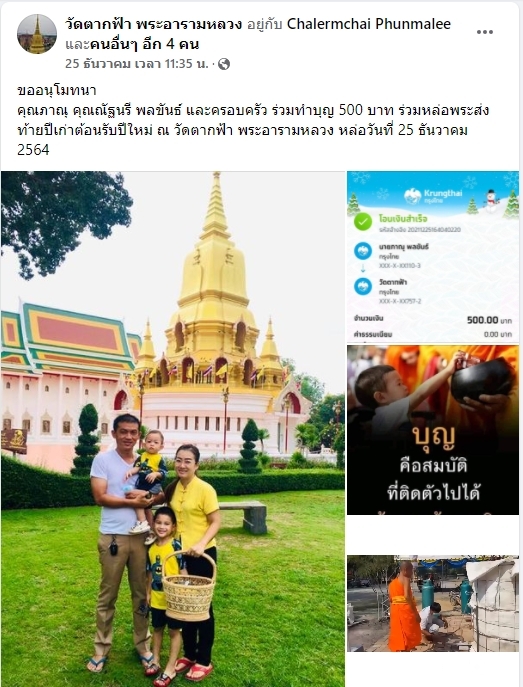Click the snowman decoration on transfer slip
The image size is (523, 687).
(491, 199)
